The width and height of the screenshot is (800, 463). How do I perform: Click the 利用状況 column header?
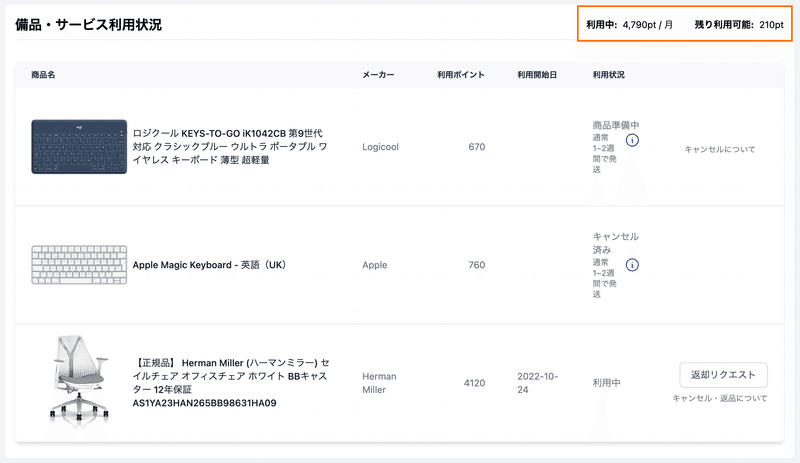tap(609, 75)
